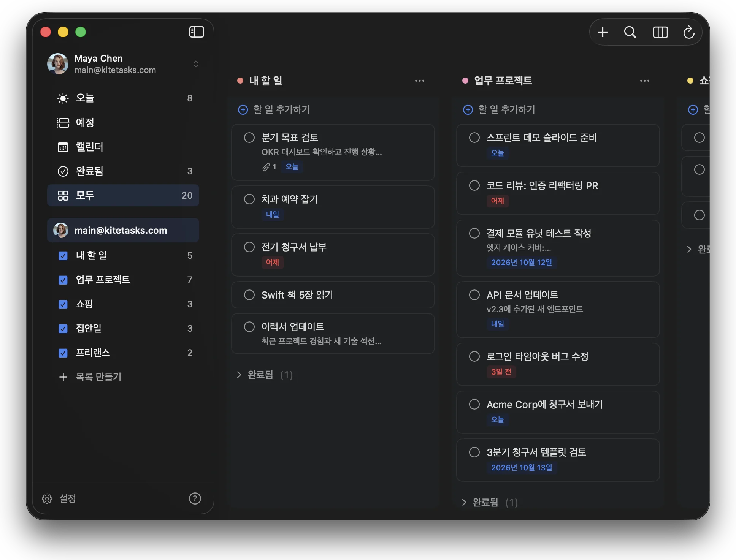Complete 스프린트 데모 슬라이드 준비 task
Image resolution: width=736 pixels, height=560 pixels.
tap(474, 138)
